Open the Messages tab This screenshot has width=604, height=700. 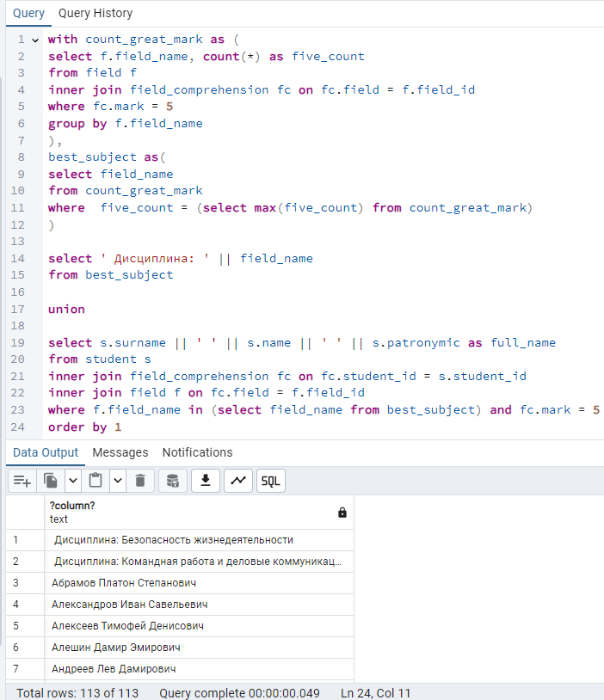tap(120, 452)
